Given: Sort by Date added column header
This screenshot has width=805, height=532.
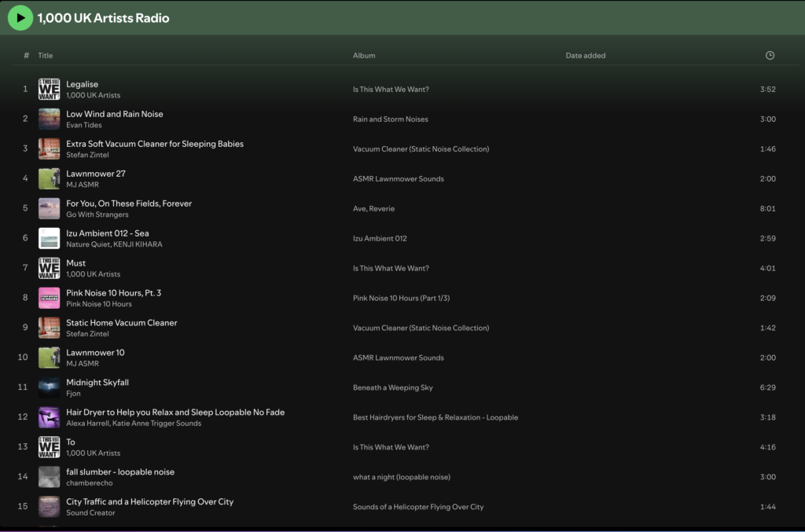Looking at the screenshot, I should point(585,56).
